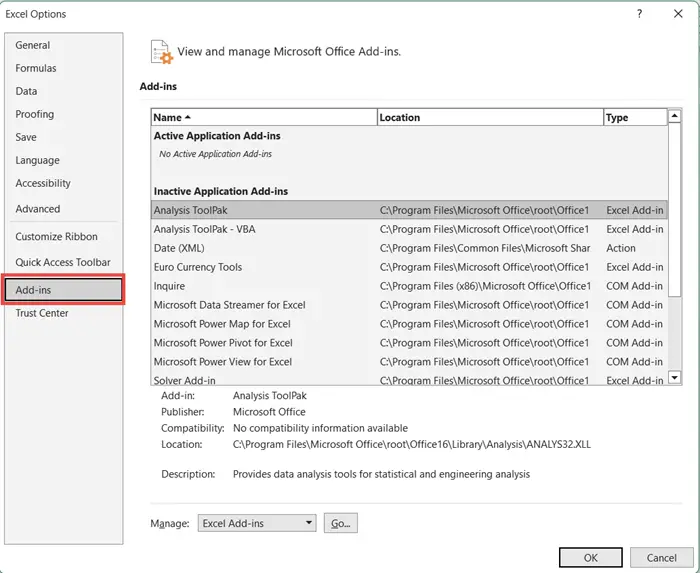Viewport: 700px width, 573px height.
Task: Click the Cancel button
Action: pos(662,558)
